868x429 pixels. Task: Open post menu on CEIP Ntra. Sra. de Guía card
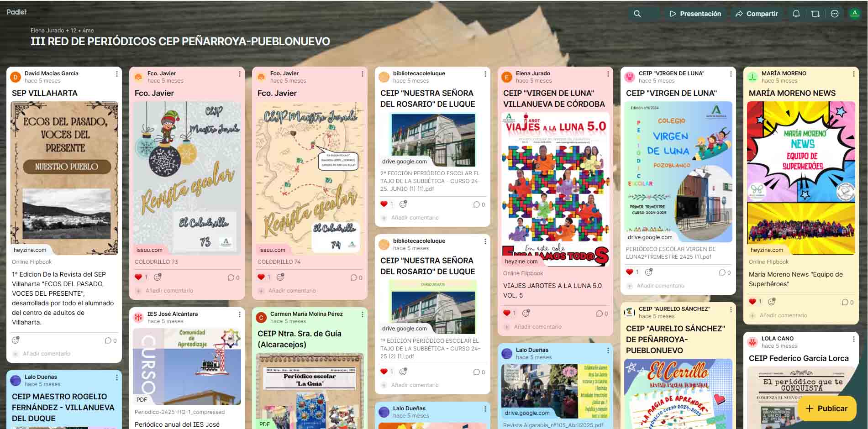click(x=363, y=314)
